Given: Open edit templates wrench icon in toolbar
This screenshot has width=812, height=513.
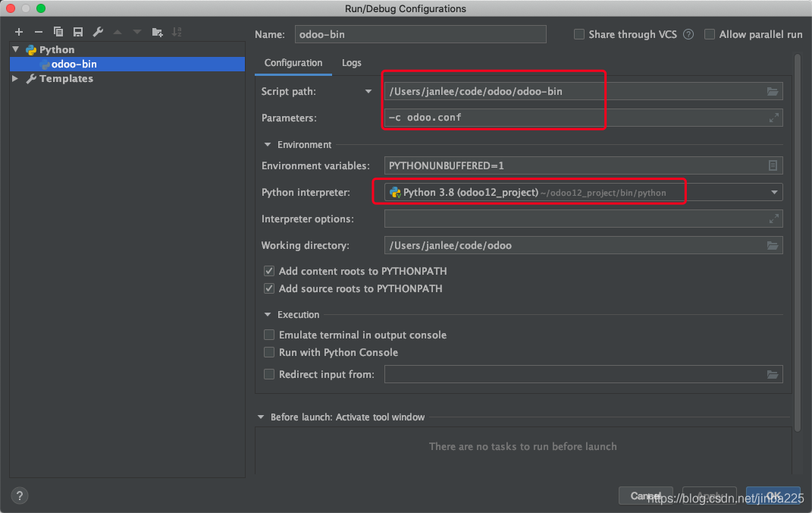Looking at the screenshot, I should [x=98, y=32].
